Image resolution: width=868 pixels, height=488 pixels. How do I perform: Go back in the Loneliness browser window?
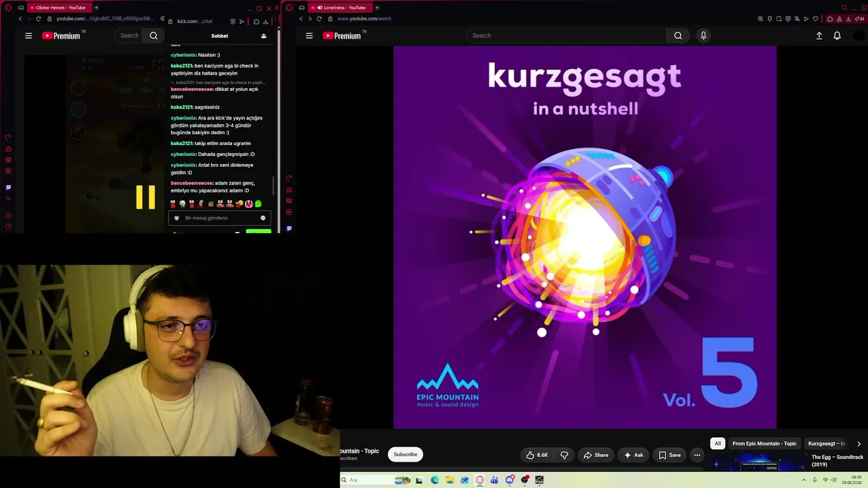tap(301, 19)
